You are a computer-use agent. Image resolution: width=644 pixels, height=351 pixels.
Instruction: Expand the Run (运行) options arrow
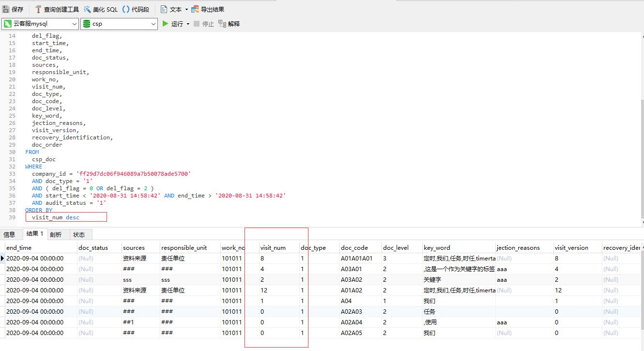(x=188, y=24)
